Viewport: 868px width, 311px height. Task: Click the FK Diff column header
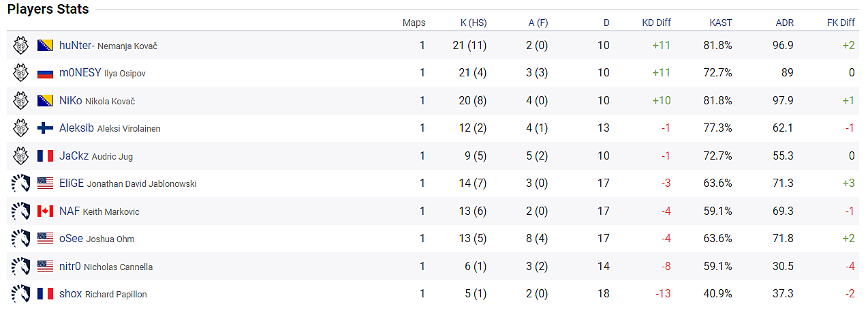click(841, 23)
